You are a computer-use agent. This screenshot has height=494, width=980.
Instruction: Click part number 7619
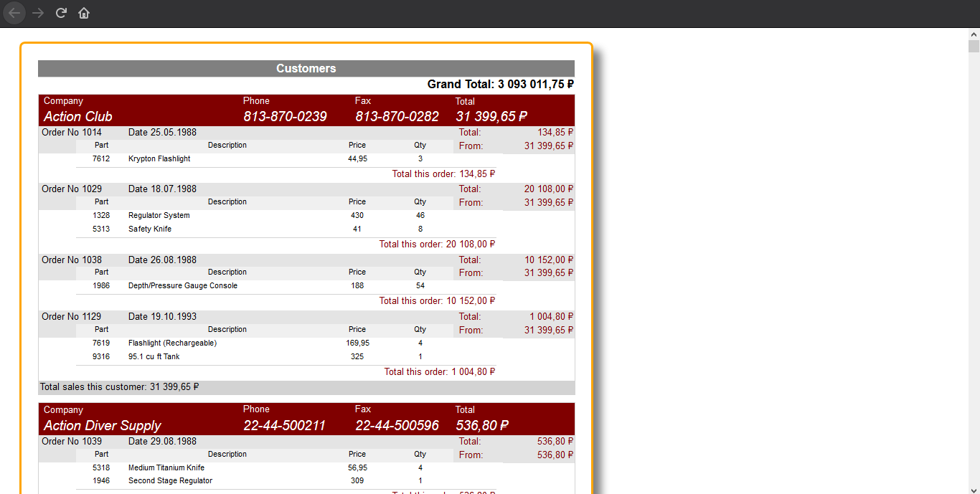point(101,343)
